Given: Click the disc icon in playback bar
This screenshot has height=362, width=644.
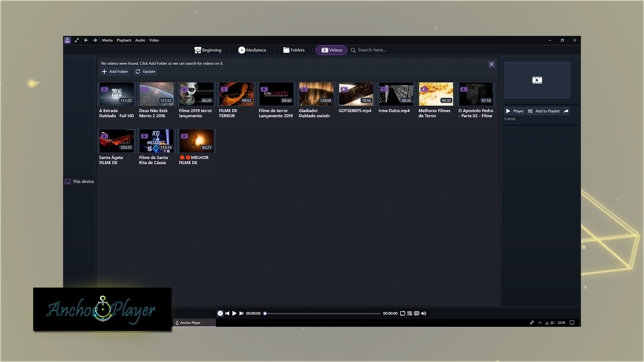Looking at the screenshot, I should pyautogui.click(x=220, y=313).
